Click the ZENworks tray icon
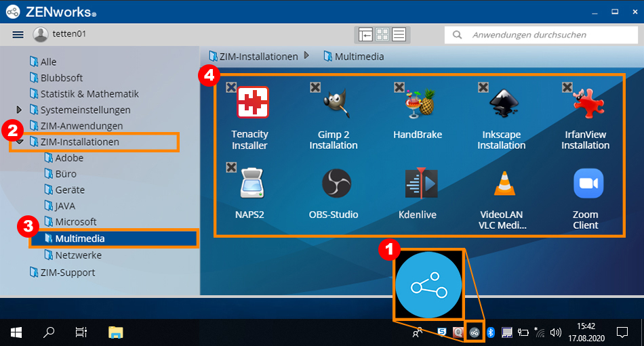The height and width of the screenshot is (346, 644). pos(475,332)
